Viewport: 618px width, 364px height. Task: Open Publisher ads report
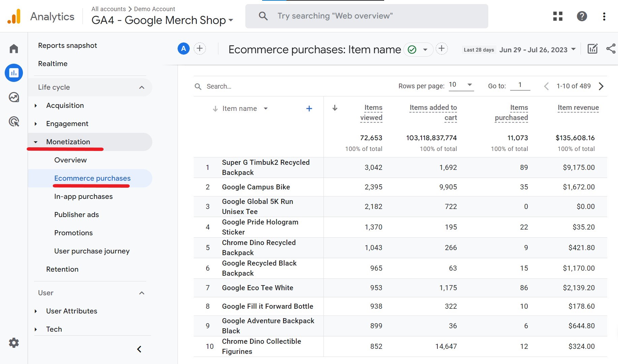pyautogui.click(x=76, y=215)
